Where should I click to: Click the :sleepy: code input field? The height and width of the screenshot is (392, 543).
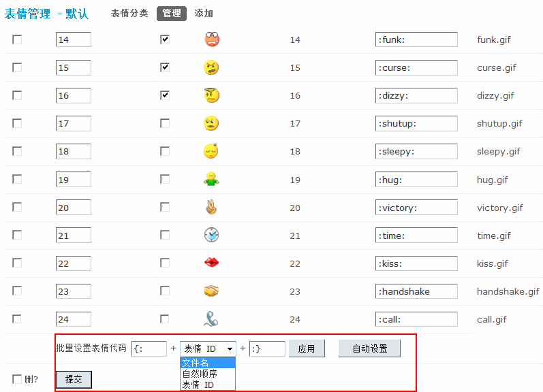(x=416, y=152)
